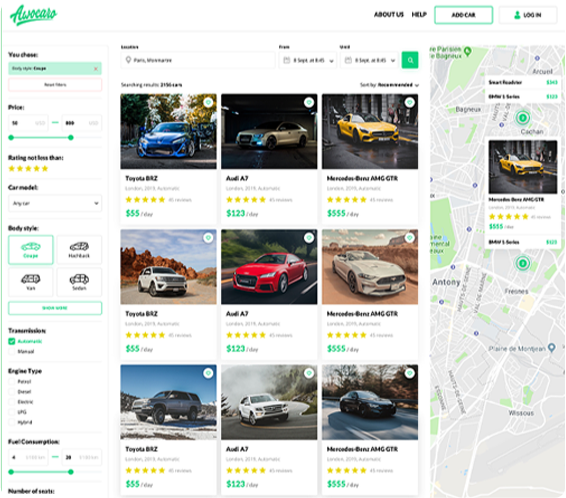
Task: Click the map cluster marker near Cachan
Action: tap(522, 118)
